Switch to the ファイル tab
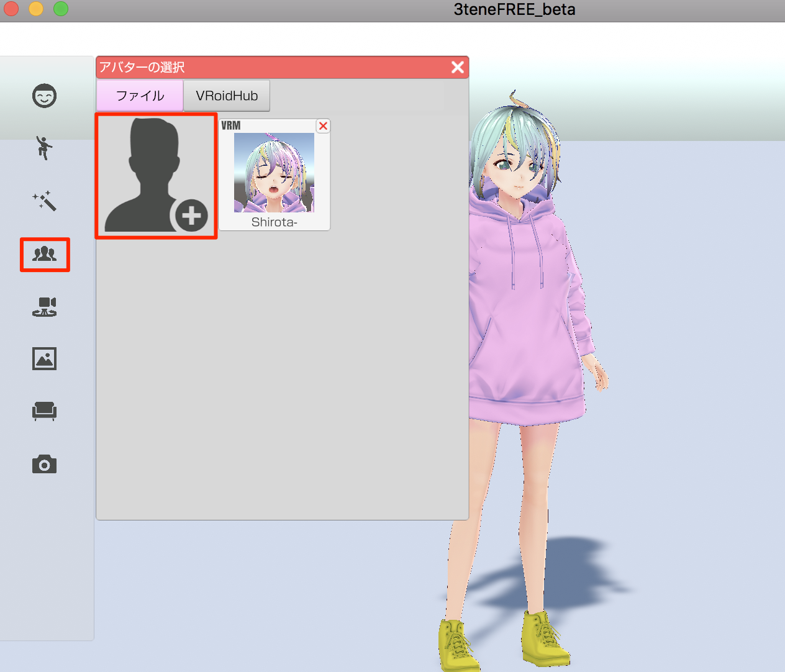 click(x=140, y=96)
